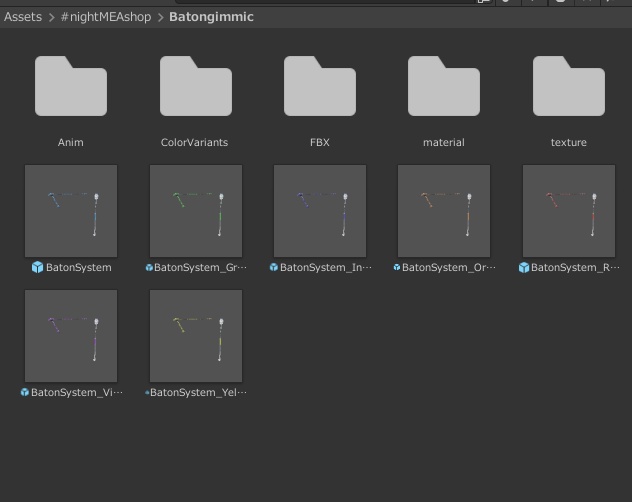The width and height of the screenshot is (632, 502).
Task: Click the FBX folder name
Action: pyautogui.click(x=320, y=142)
